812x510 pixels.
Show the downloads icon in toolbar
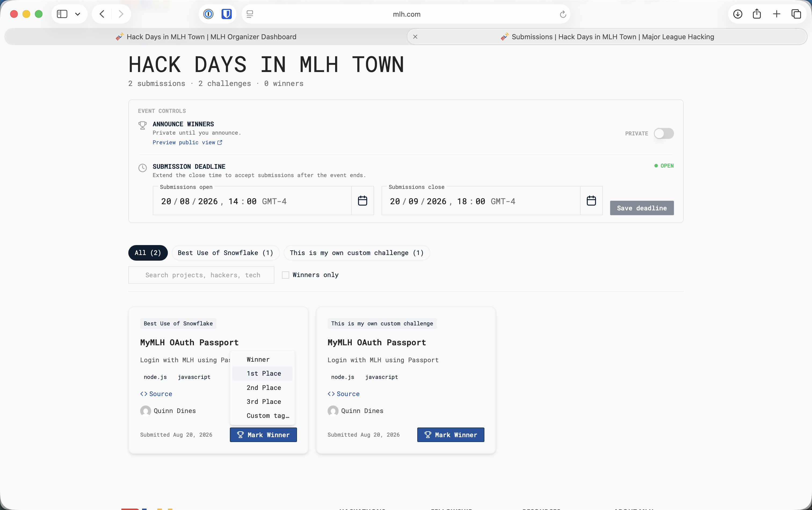point(738,14)
